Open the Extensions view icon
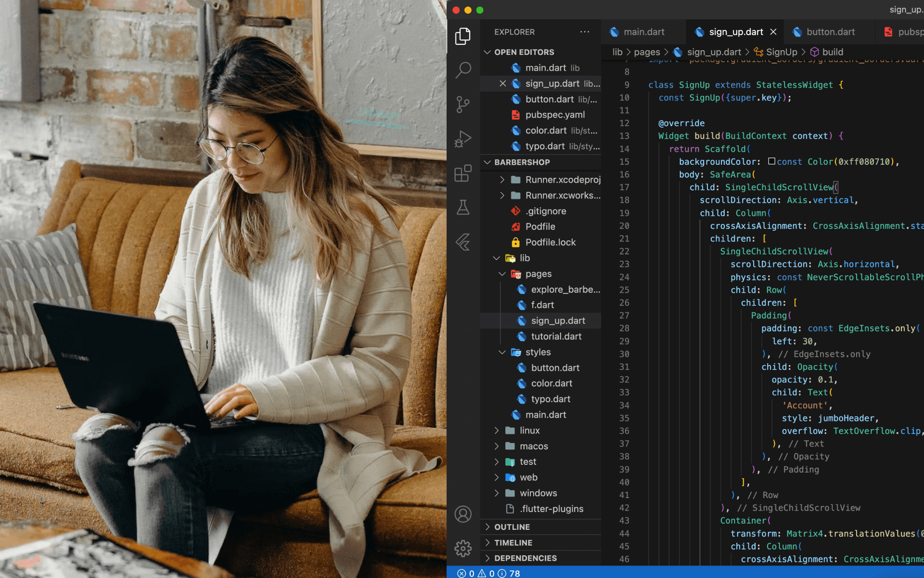924x578 pixels. [x=463, y=173]
